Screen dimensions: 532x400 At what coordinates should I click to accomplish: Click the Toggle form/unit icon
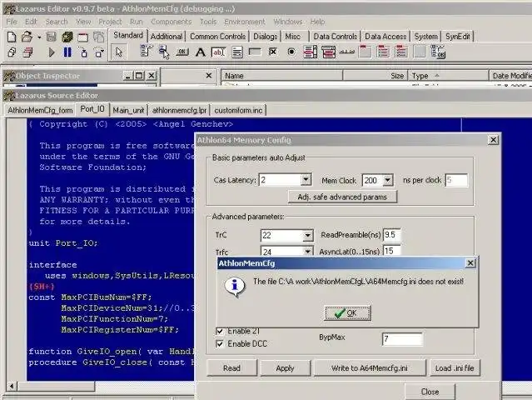pyautogui.click(x=99, y=37)
